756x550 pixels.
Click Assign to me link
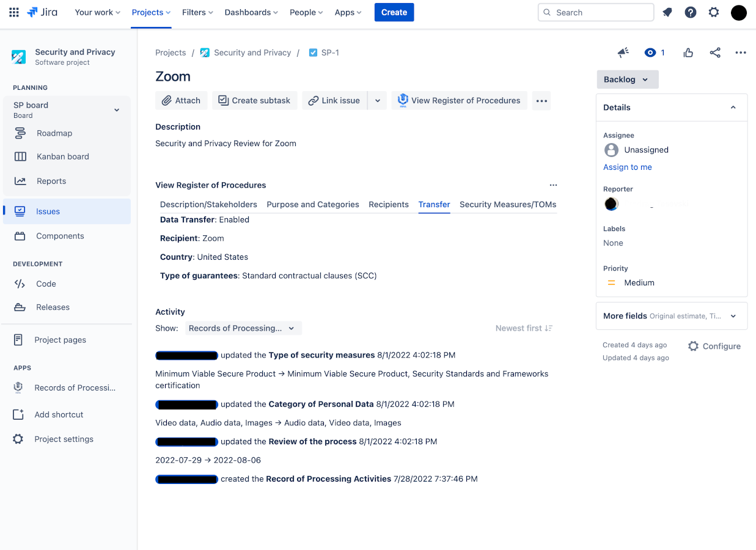pyautogui.click(x=628, y=167)
